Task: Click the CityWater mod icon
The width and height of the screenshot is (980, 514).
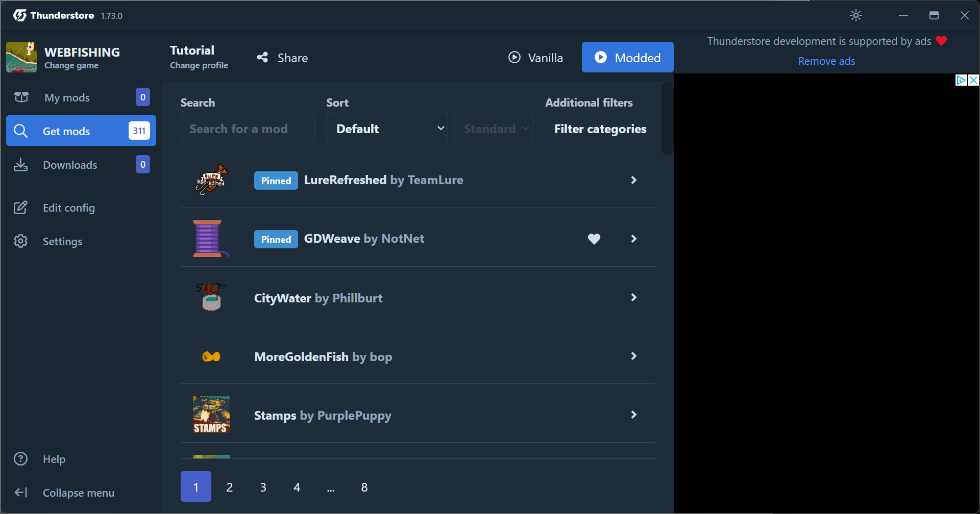Action: pos(211,297)
